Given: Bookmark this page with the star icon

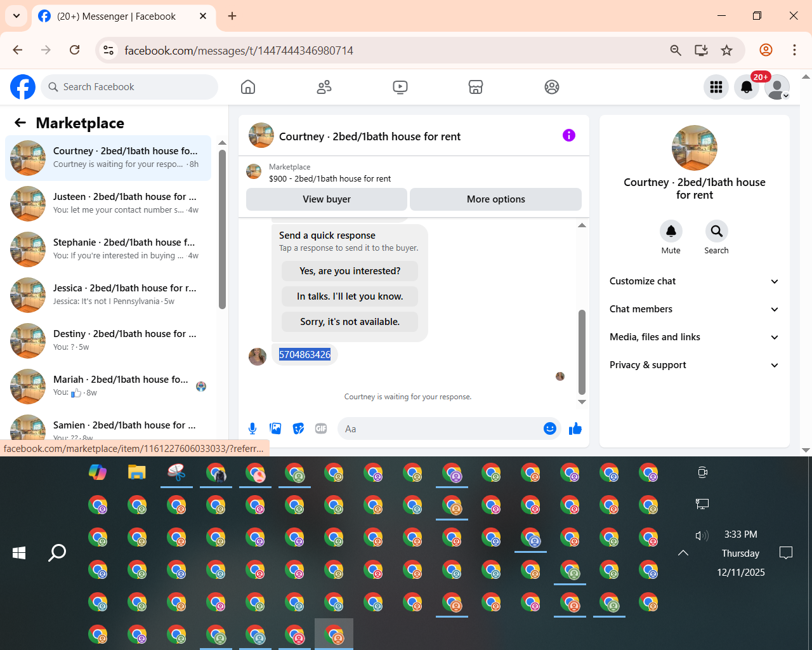Looking at the screenshot, I should click(x=727, y=50).
